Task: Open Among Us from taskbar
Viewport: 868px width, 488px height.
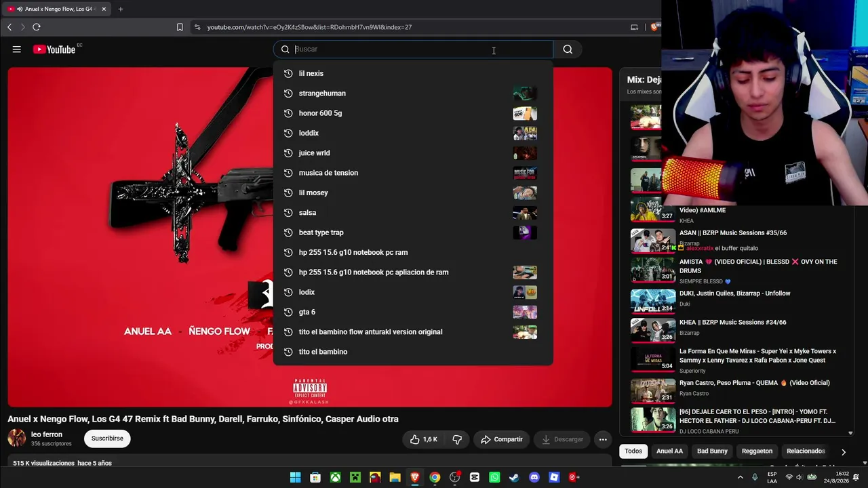Action: tap(375, 477)
